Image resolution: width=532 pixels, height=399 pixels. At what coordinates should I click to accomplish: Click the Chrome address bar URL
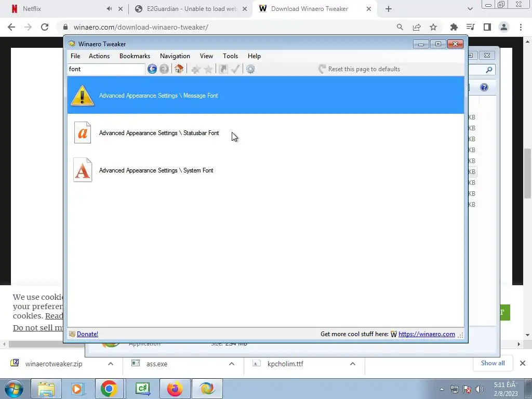[141, 27]
